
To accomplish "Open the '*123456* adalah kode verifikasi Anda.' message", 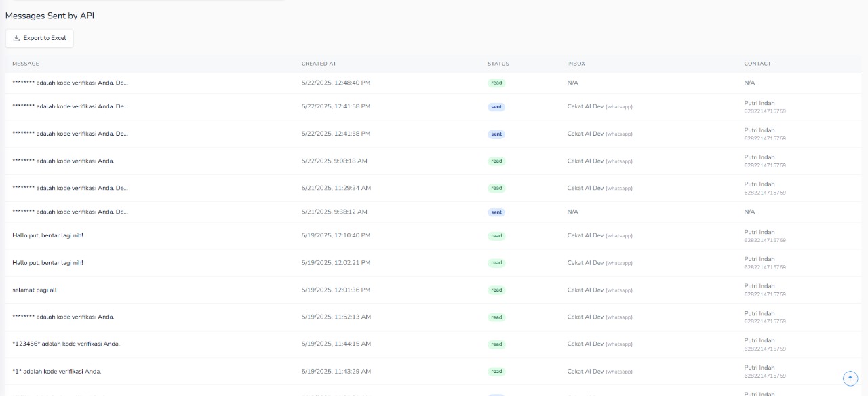I will pos(66,344).
